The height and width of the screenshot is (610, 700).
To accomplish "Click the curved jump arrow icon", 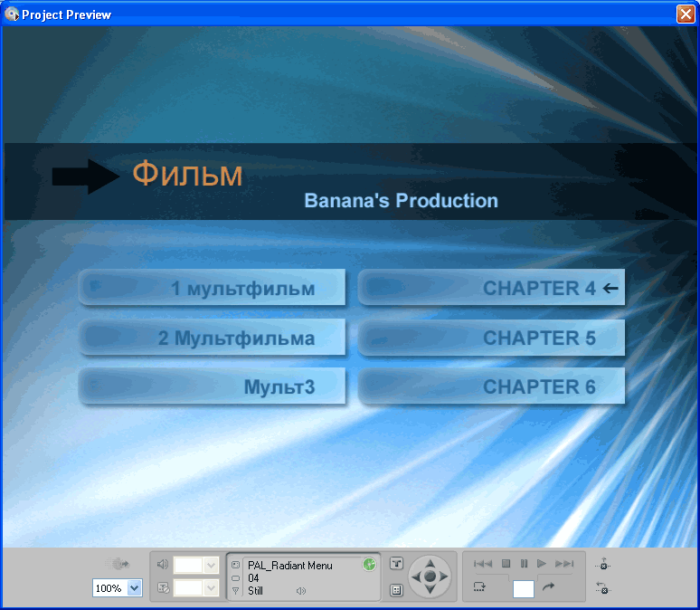I will click(548, 586).
